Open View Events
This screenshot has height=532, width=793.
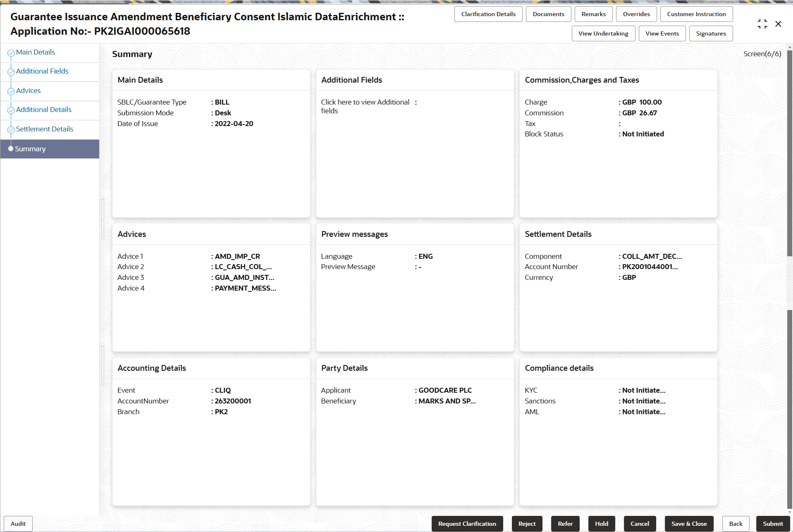(x=662, y=33)
